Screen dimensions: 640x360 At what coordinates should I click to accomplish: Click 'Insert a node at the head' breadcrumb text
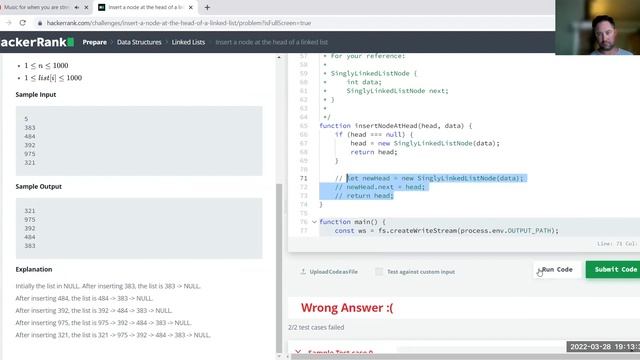coord(271,42)
